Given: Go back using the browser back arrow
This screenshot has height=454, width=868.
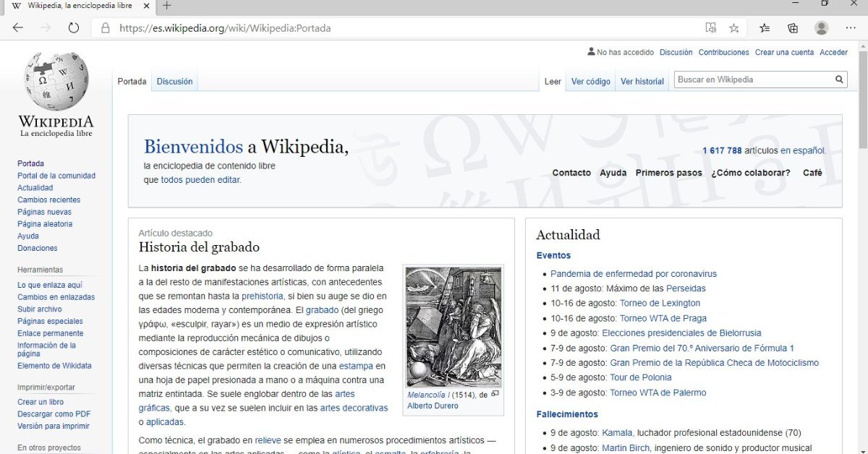Looking at the screenshot, I should click(x=18, y=28).
